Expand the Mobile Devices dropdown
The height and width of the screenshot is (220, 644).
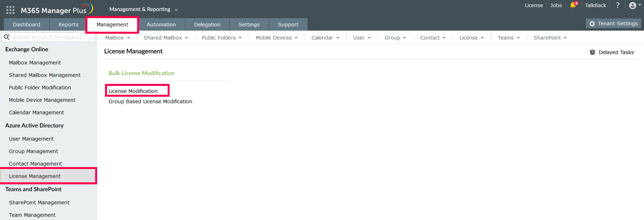coord(277,37)
